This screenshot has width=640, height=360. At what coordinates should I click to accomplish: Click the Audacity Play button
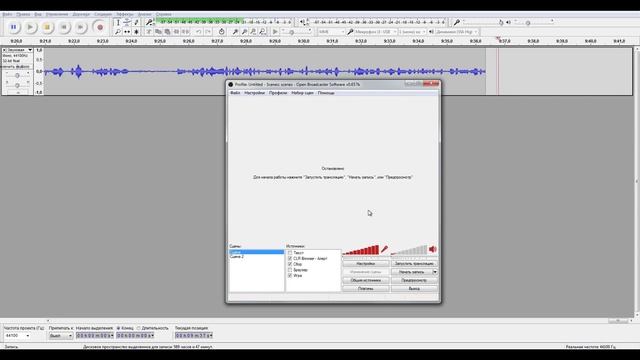[30, 27]
